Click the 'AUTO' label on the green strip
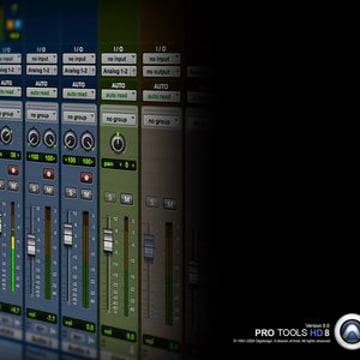The height and width of the screenshot is (360, 360). (x=118, y=86)
